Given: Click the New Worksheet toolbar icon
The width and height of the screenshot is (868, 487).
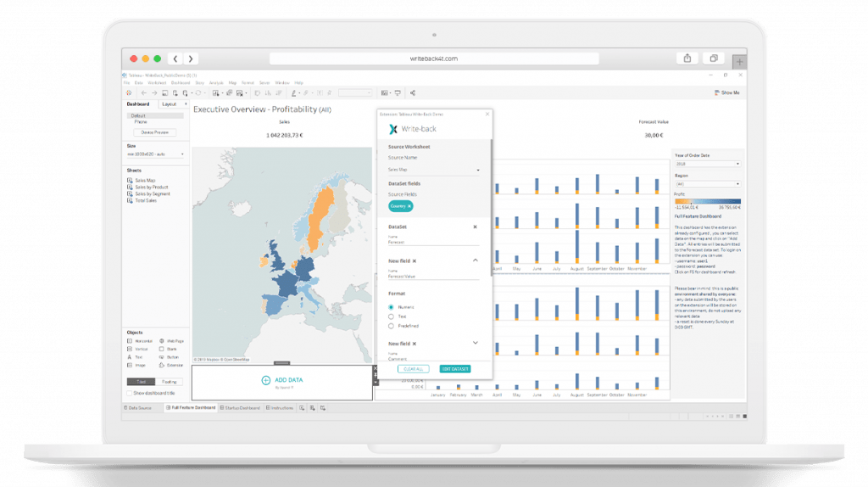Looking at the screenshot, I should (x=216, y=93).
